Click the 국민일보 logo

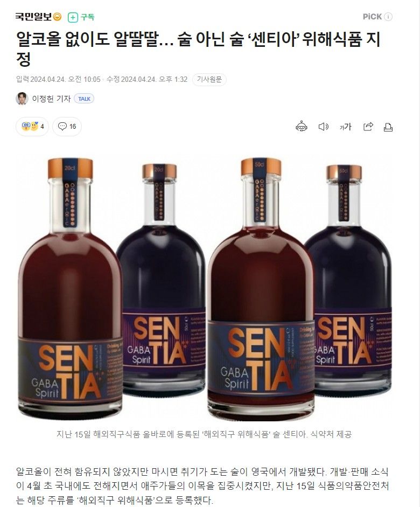tap(33, 17)
